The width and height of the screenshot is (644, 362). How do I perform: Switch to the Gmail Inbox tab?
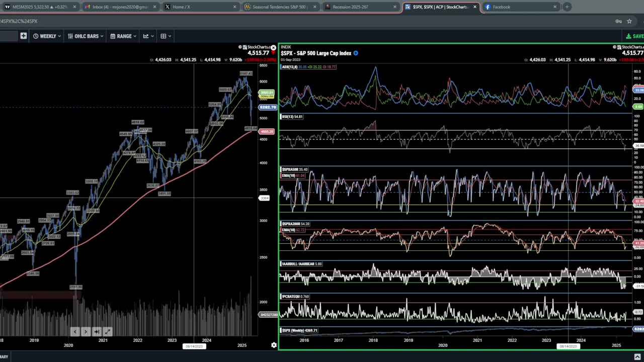[x=120, y=7]
